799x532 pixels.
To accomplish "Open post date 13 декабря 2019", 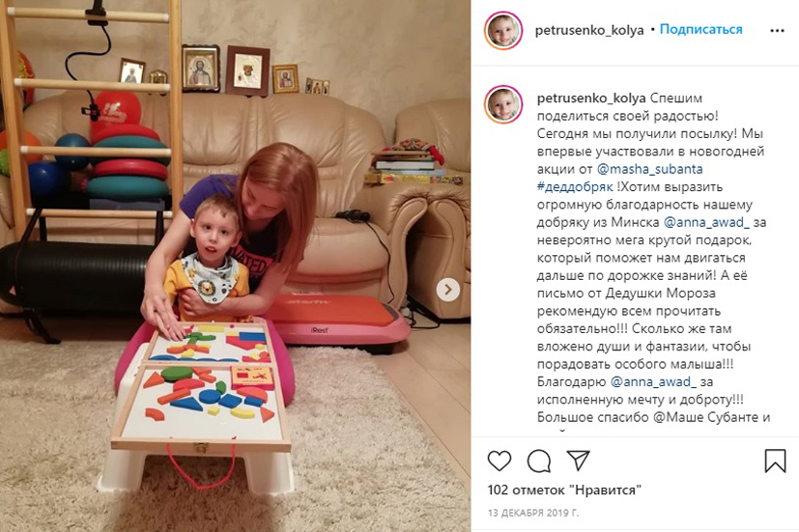I will (533, 513).
